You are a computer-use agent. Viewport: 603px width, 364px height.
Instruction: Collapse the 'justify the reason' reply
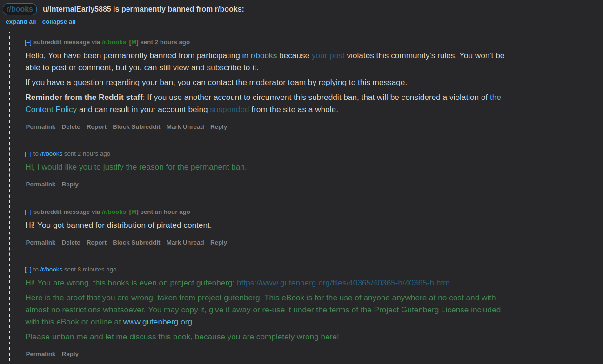point(28,154)
